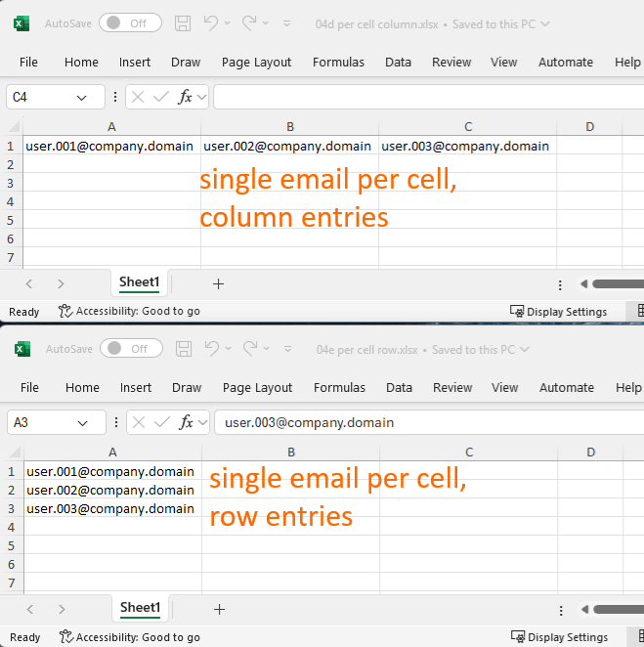This screenshot has width=644, height=647.
Task: Click the tab bar grip dots in the bottom window
Action: tap(561, 610)
